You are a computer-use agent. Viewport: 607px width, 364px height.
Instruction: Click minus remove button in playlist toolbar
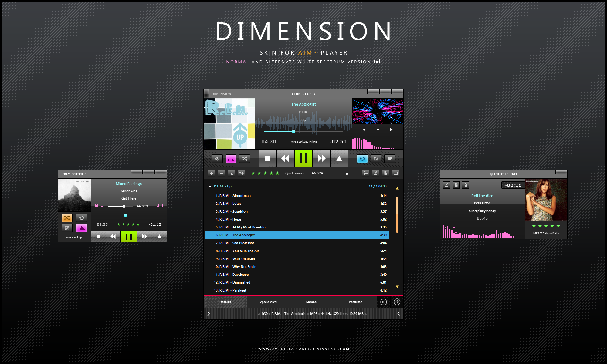pos(221,173)
